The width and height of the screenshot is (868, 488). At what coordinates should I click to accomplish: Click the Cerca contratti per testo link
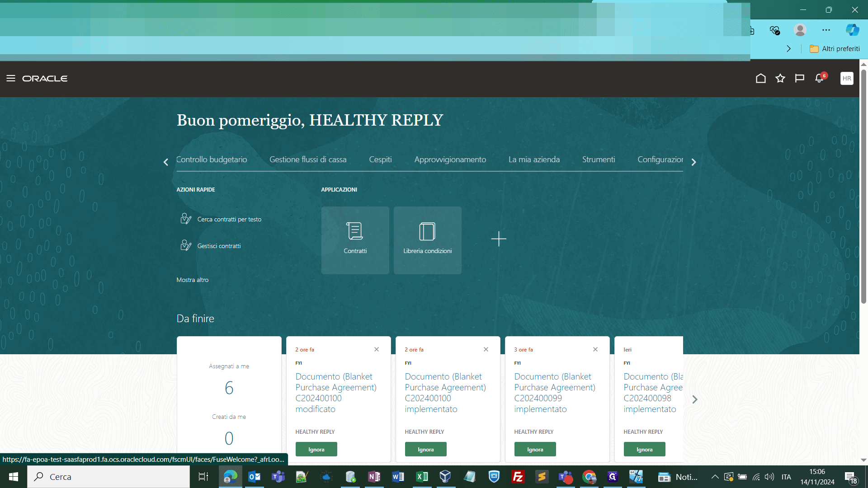229,219
